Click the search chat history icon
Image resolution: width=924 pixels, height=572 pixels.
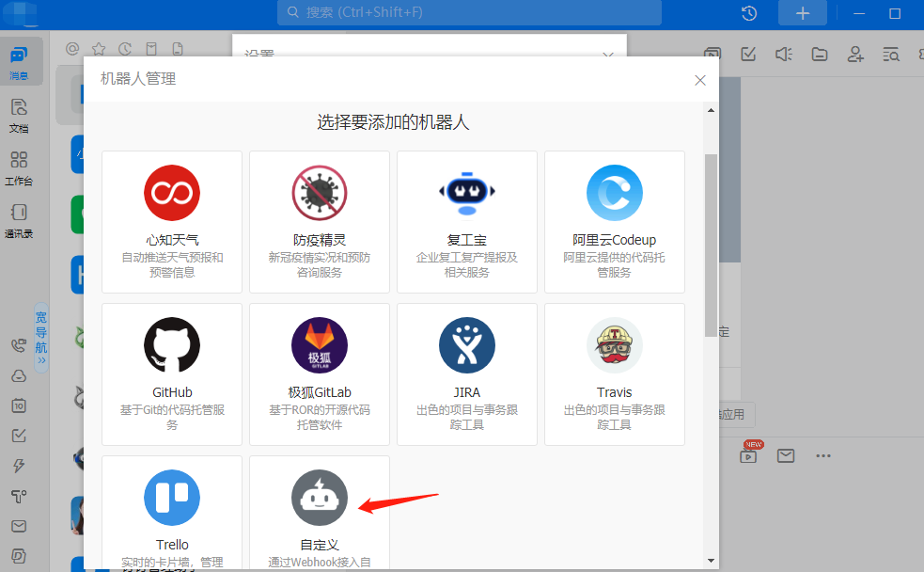891,55
